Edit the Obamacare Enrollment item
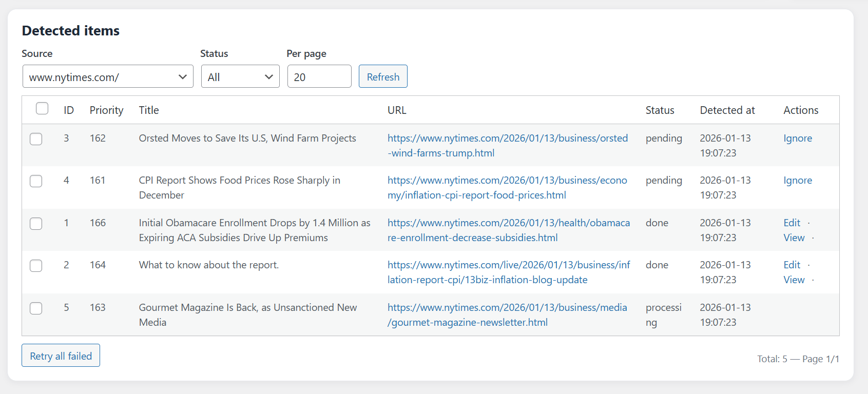The height and width of the screenshot is (394, 868). pos(792,223)
